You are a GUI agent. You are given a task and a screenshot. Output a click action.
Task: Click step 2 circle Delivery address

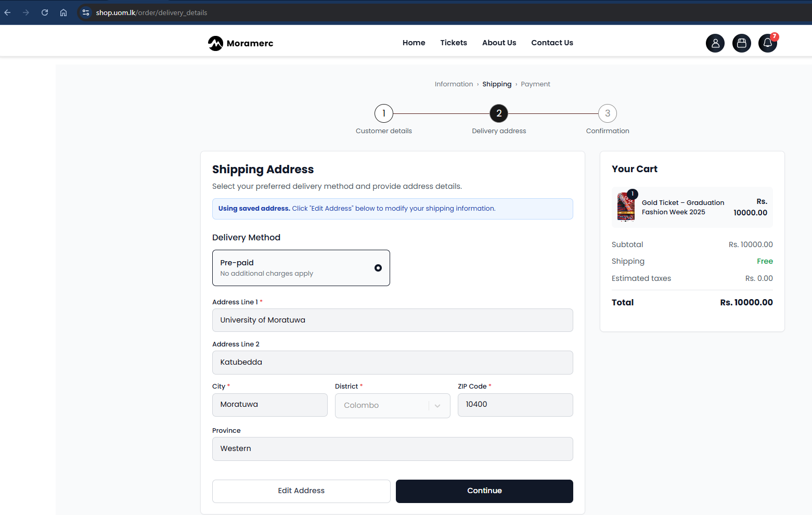click(499, 113)
